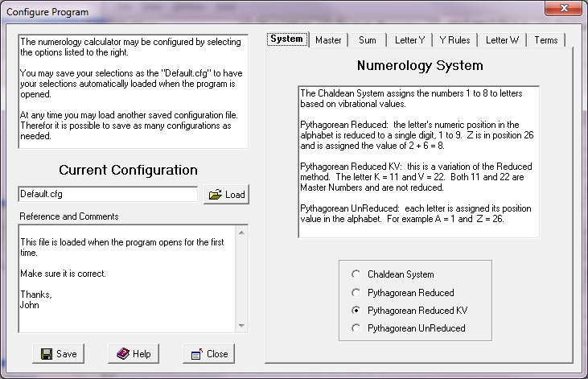Click the purple Help book icon
This screenshot has height=379, width=588.
pyautogui.click(x=123, y=353)
